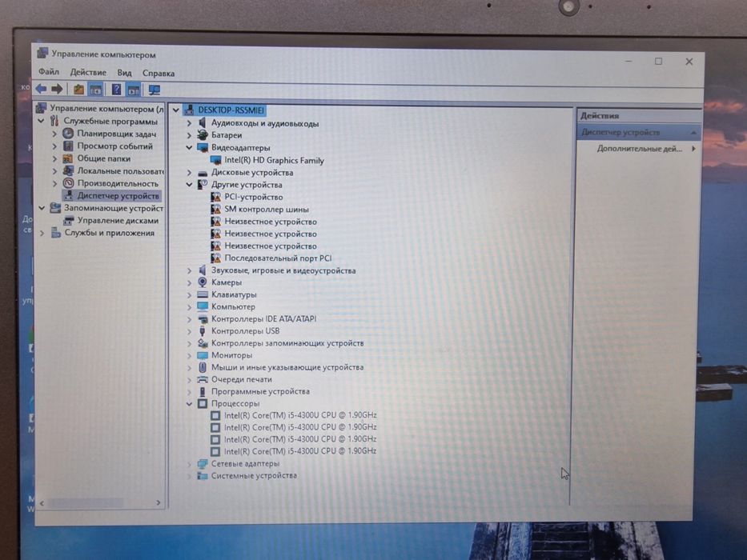The width and height of the screenshot is (747, 560).
Task: Open Дополнительные действия submenu
Action: pyautogui.click(x=640, y=149)
